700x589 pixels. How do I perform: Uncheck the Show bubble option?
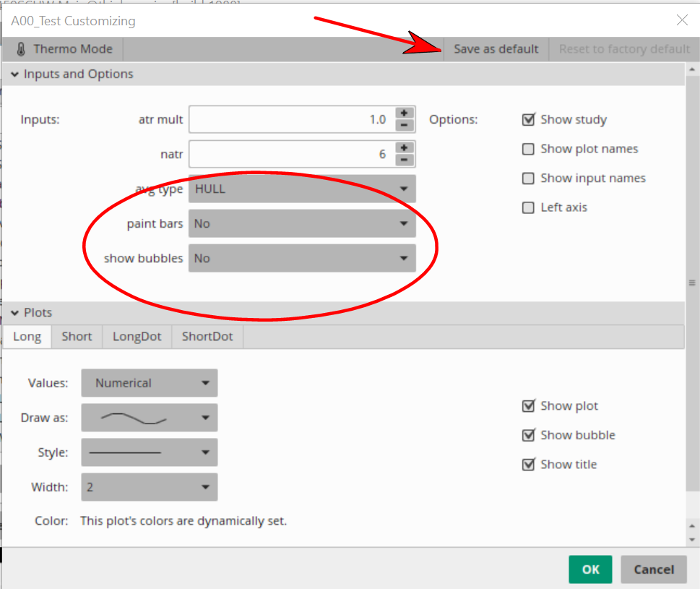coord(528,435)
